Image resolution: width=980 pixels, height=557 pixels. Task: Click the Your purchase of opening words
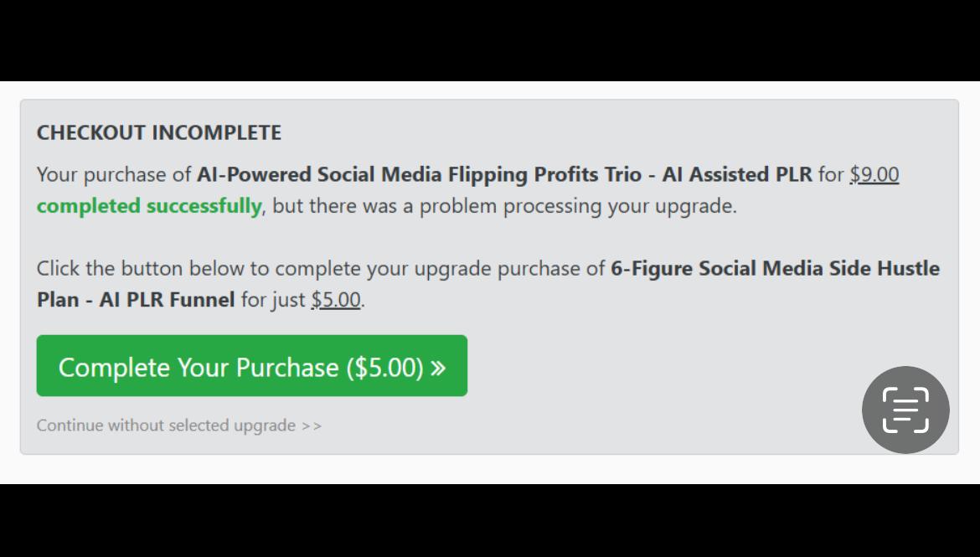114,174
